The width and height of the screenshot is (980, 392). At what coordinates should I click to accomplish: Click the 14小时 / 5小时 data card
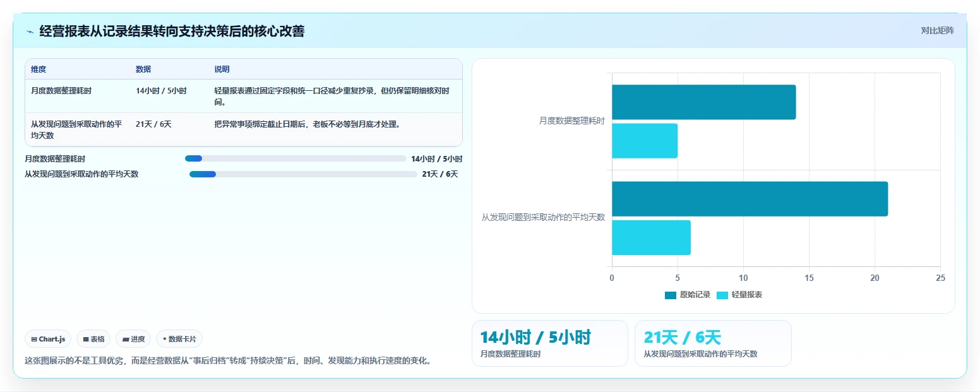[x=550, y=343]
